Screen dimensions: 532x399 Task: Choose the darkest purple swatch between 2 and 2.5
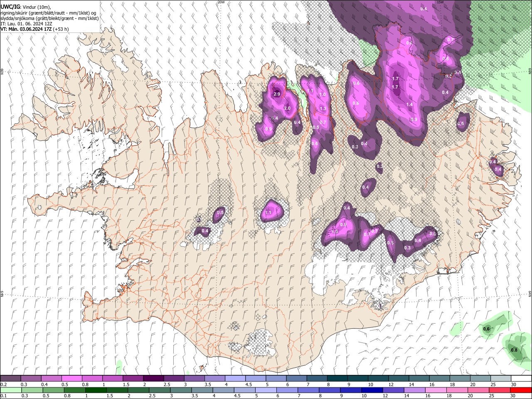[x=153, y=379]
